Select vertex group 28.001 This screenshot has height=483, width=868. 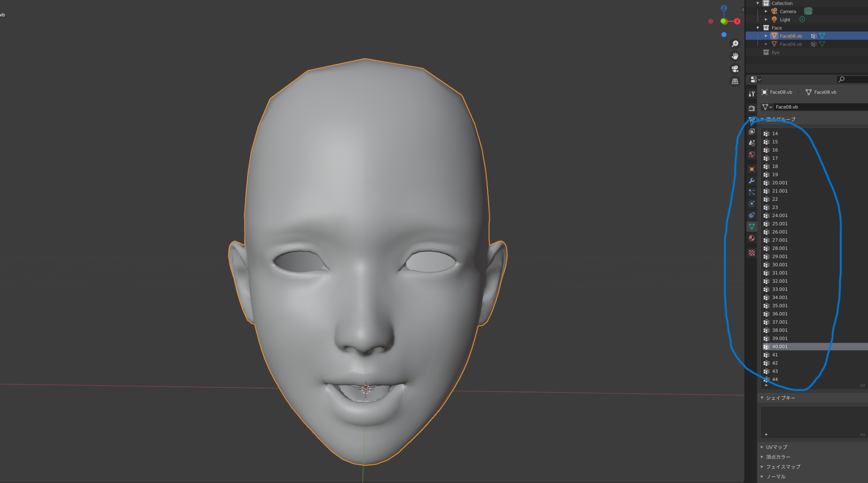(x=815, y=248)
